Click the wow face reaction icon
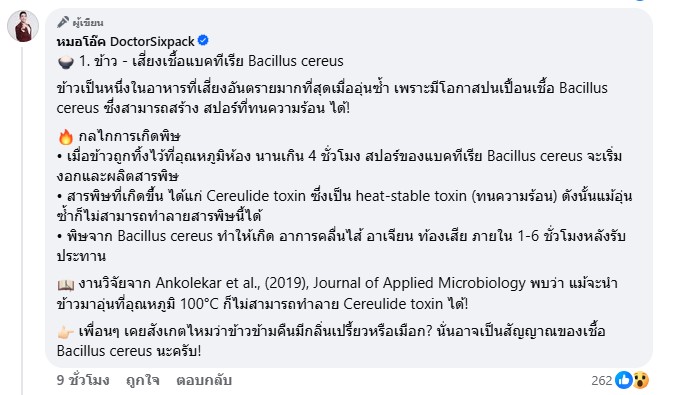 pos(641,380)
